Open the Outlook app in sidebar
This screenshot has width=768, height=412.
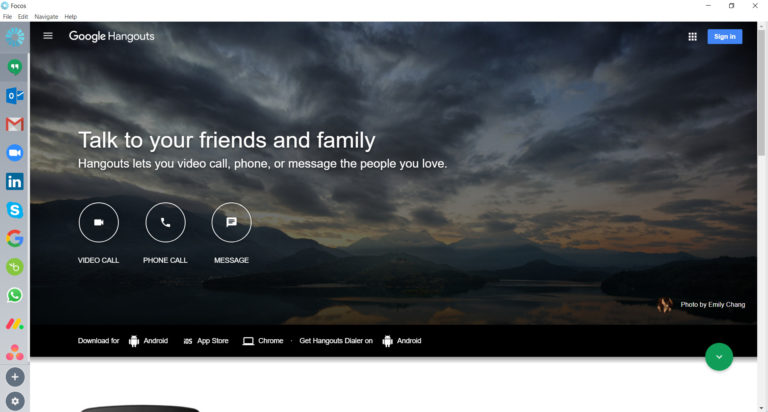(15, 96)
